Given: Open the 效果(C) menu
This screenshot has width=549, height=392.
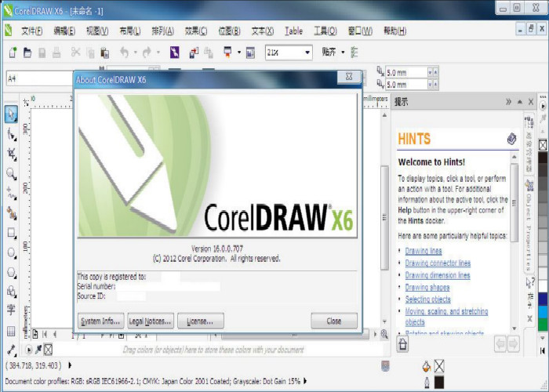Looking at the screenshot, I should pyautogui.click(x=196, y=31).
